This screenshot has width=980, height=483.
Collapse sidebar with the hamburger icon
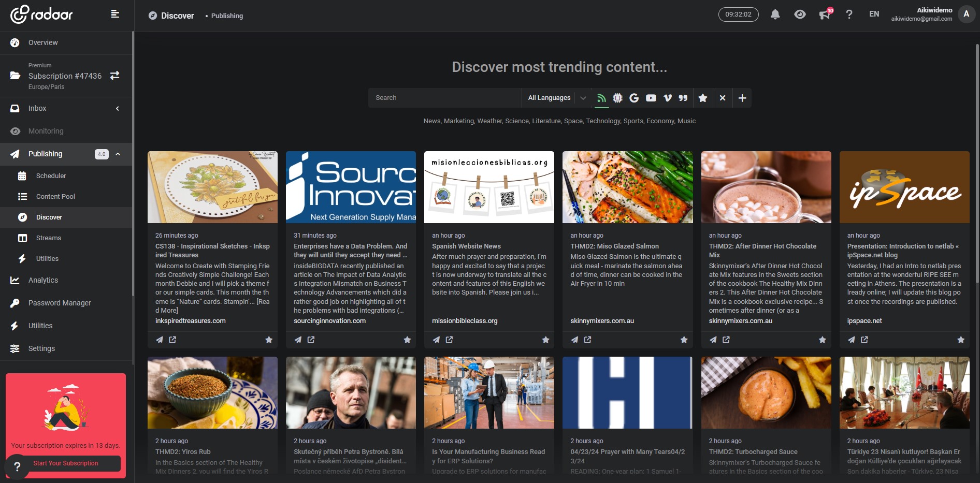point(115,14)
